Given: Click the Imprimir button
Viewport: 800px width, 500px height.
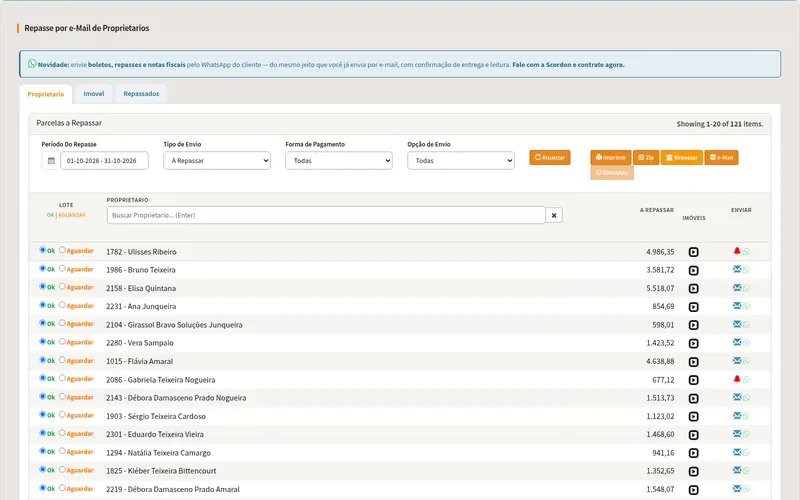Looking at the screenshot, I should coord(611,158).
